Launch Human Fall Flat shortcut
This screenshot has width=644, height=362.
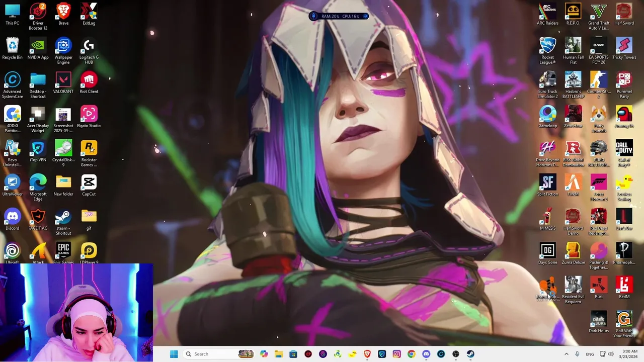tap(573, 51)
